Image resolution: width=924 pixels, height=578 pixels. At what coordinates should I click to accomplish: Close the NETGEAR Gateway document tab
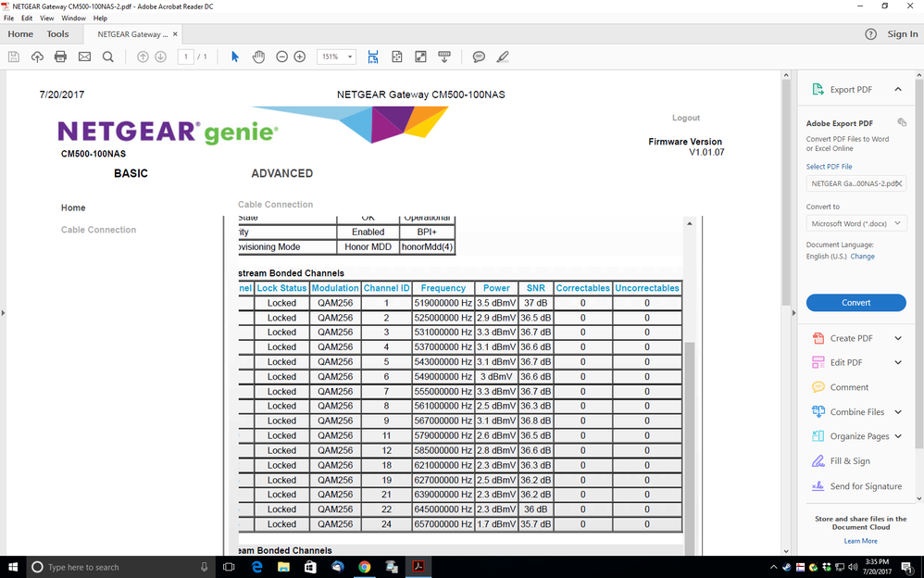pyautogui.click(x=175, y=34)
